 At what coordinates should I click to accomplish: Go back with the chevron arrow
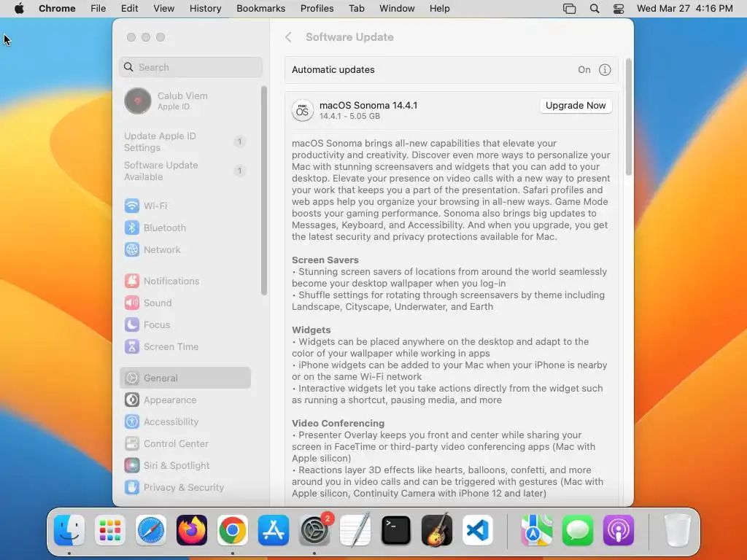tap(288, 37)
